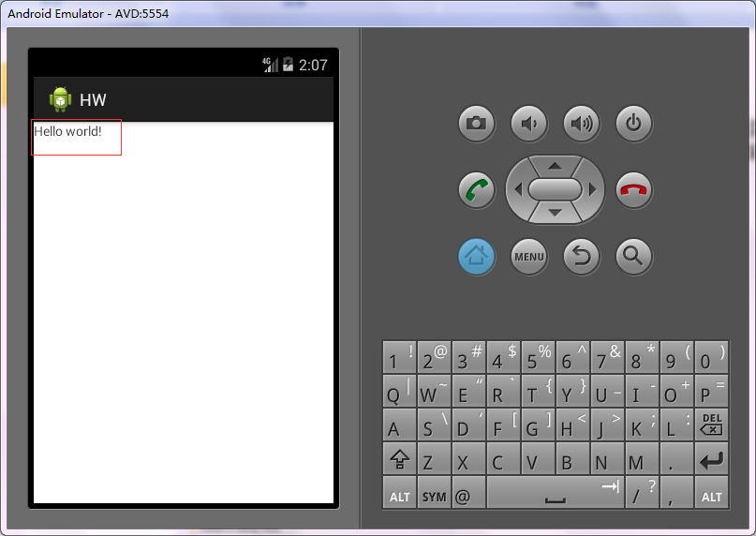
Task: Tap the Y key
Action: point(572,391)
